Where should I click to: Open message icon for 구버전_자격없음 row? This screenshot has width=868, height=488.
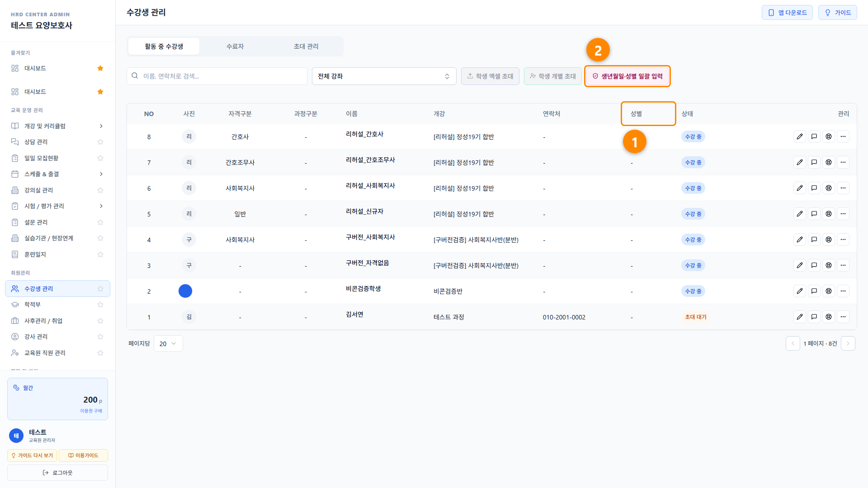pyautogui.click(x=814, y=265)
